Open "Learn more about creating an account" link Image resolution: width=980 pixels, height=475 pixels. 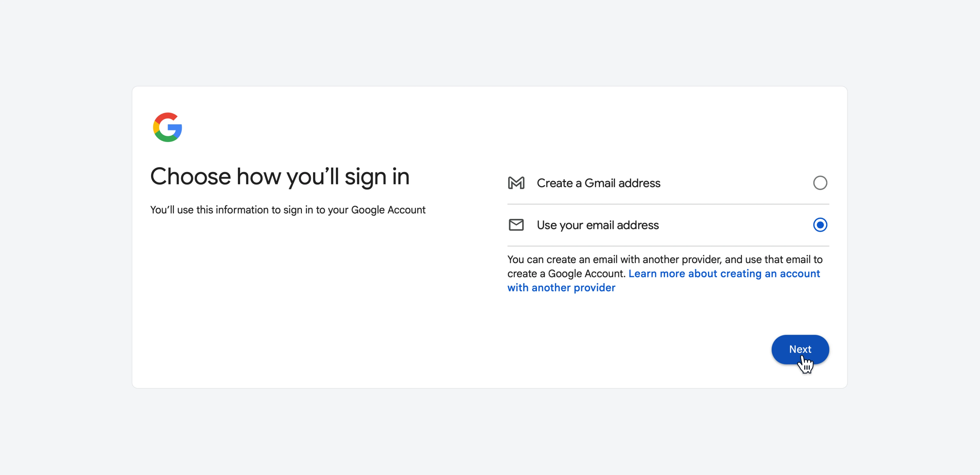pos(724,274)
